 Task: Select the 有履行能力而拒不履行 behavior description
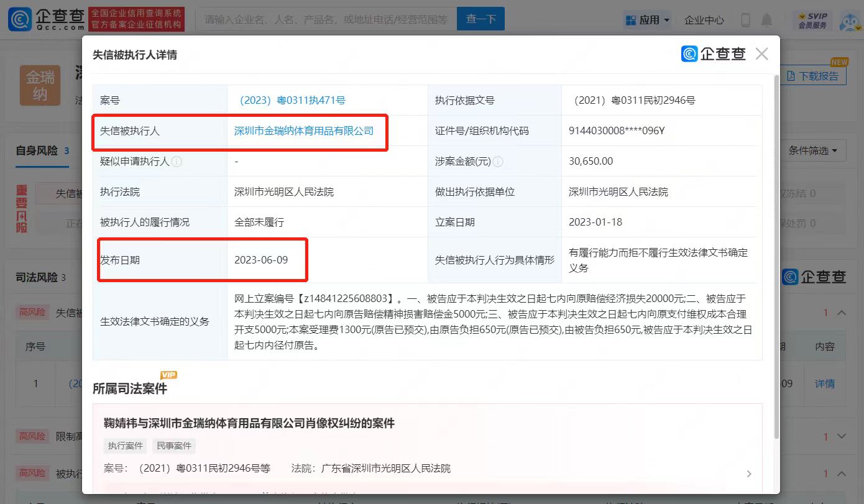[x=658, y=260]
